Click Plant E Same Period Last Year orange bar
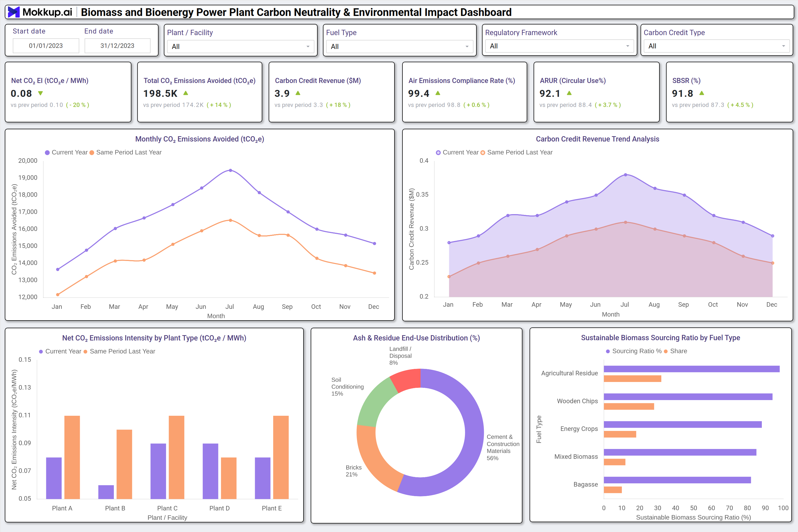 coord(281,457)
